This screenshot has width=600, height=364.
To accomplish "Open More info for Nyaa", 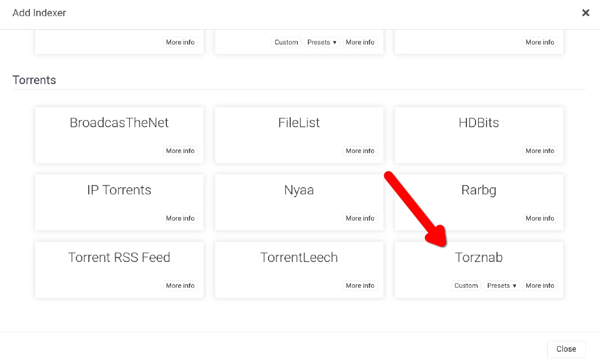I will coord(360,218).
